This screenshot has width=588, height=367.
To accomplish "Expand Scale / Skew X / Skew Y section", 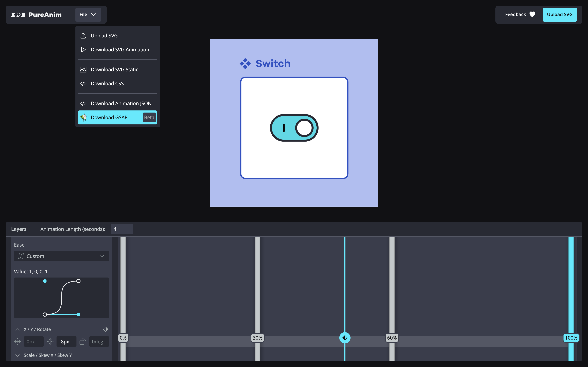I will click(17, 355).
